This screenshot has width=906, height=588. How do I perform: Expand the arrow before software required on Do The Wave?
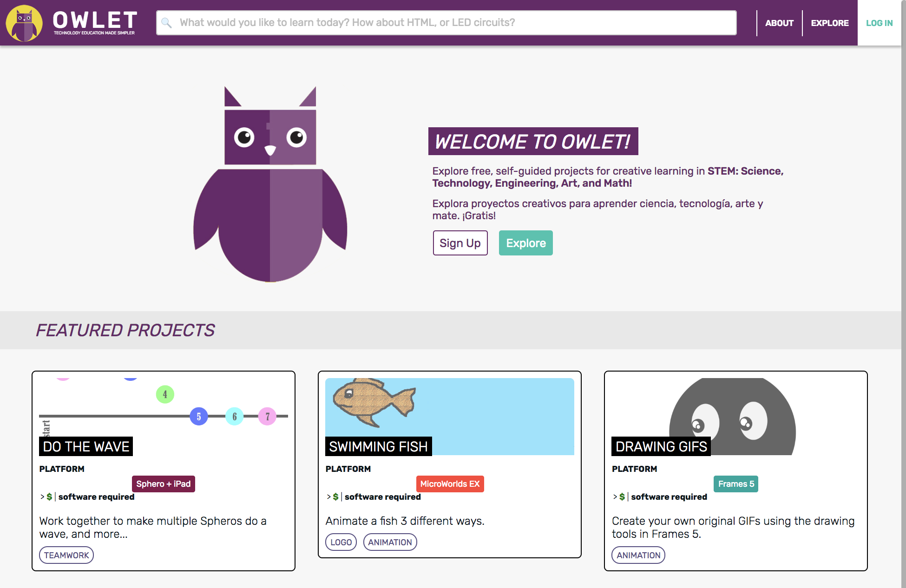click(42, 497)
